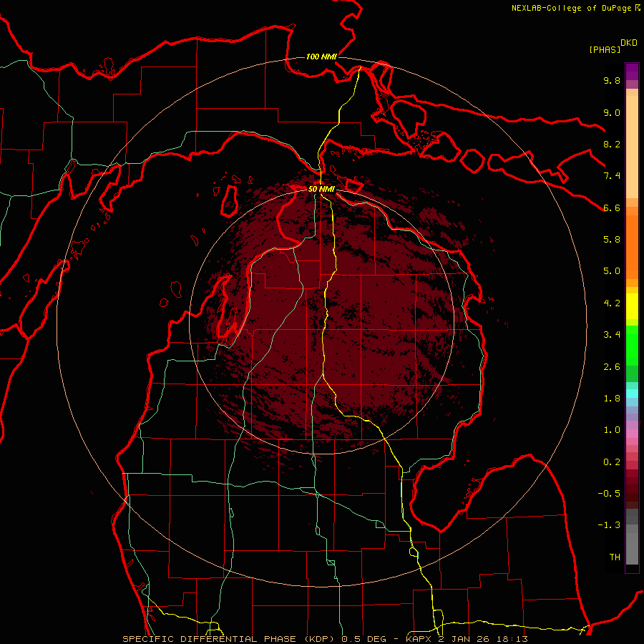This screenshot has height=644, width=644.
Task: Pick the bright green color bar segment
Action: tap(632, 344)
